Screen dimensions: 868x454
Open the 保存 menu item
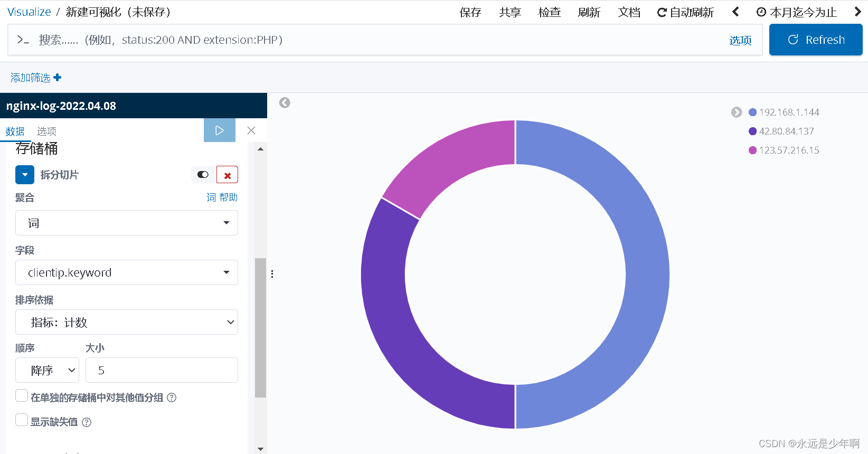(x=470, y=12)
